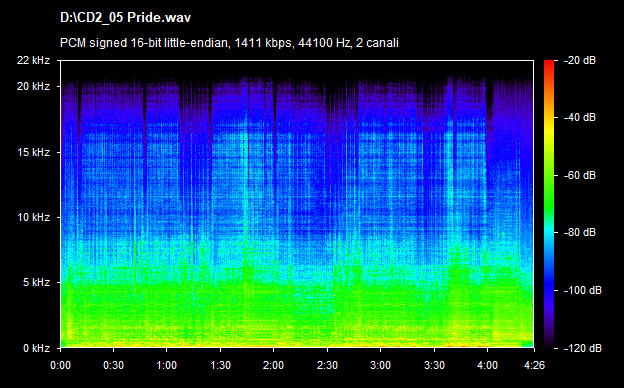Select the 4:00 time axis marker
The width and height of the screenshot is (624, 388).
(x=487, y=365)
